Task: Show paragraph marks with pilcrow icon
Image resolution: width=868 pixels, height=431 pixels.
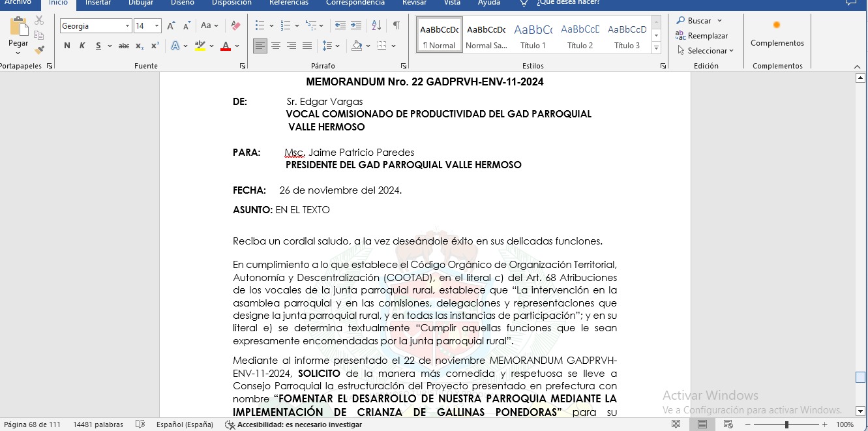Action: [x=396, y=25]
